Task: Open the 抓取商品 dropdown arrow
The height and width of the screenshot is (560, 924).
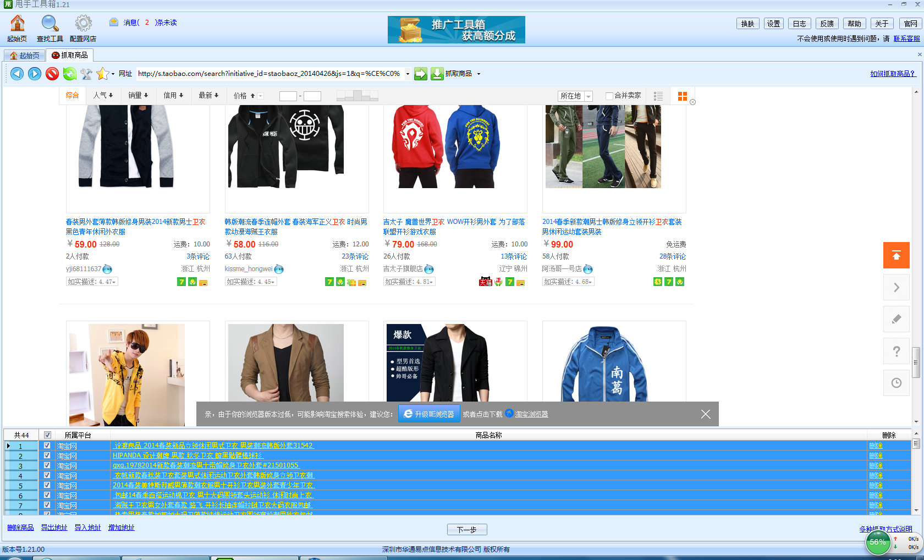Action: 479,74
